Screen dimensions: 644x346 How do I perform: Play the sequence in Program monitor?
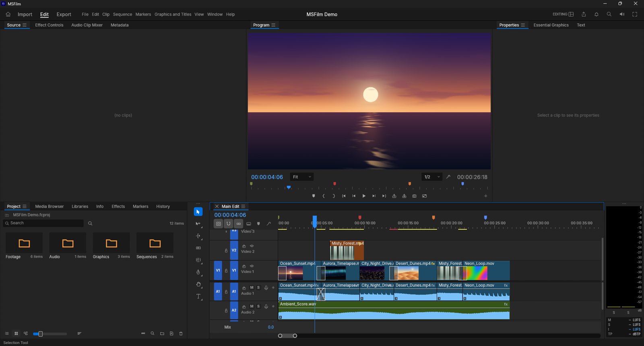364,196
